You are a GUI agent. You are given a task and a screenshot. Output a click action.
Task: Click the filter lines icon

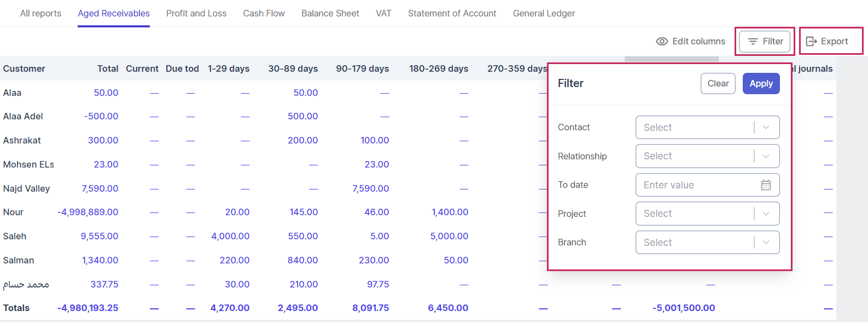(x=753, y=42)
